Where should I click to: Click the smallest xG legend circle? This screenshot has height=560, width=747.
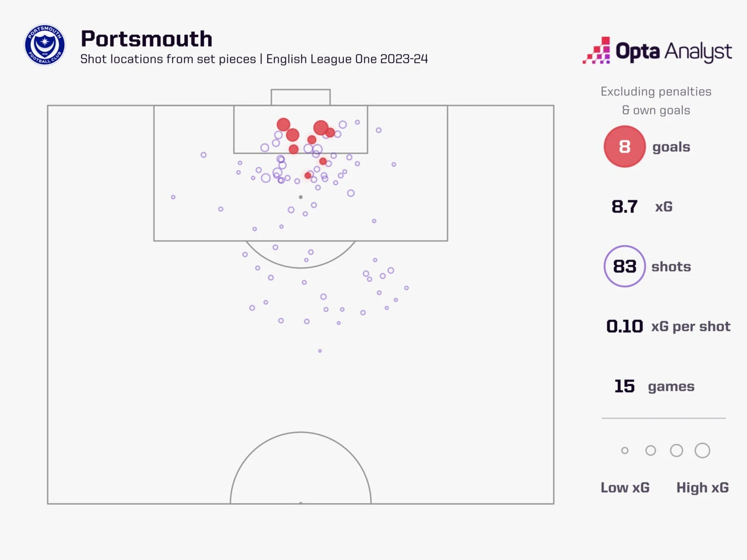625,451
